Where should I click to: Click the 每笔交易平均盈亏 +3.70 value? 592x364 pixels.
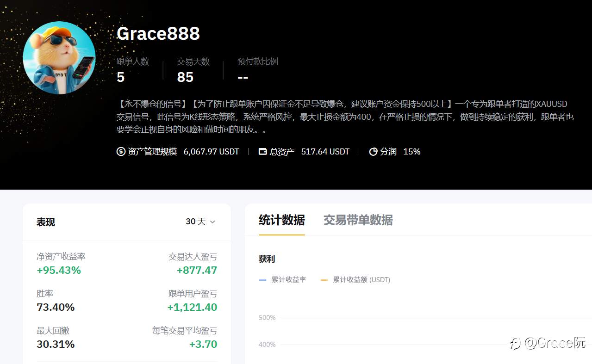[x=203, y=344]
